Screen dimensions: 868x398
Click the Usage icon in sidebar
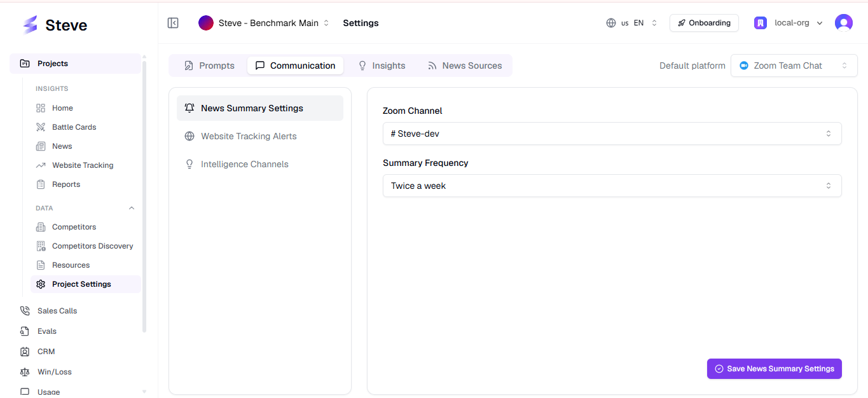pos(25,392)
